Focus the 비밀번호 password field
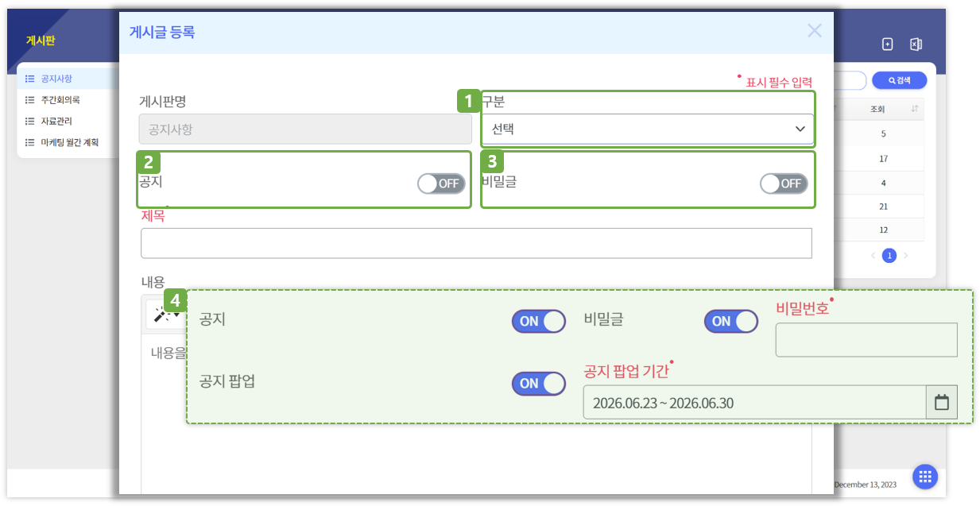 tap(866, 340)
